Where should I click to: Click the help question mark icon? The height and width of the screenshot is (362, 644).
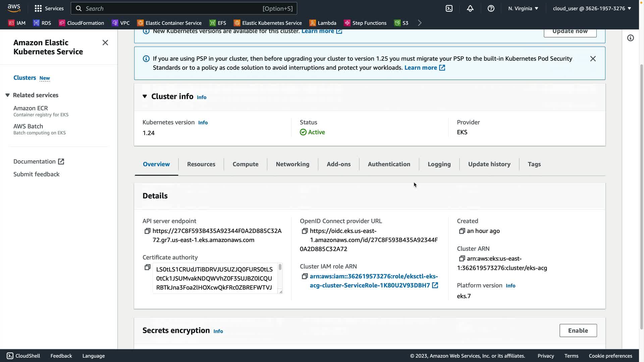click(x=491, y=8)
